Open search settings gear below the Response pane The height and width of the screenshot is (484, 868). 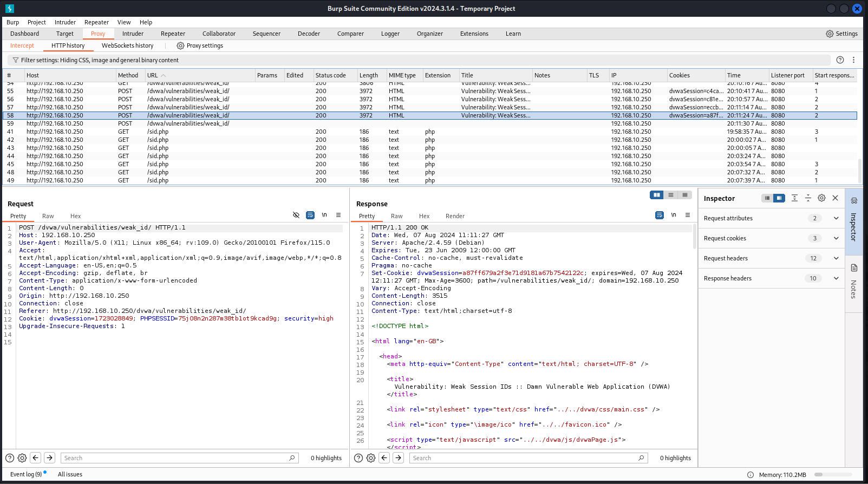[371, 458]
